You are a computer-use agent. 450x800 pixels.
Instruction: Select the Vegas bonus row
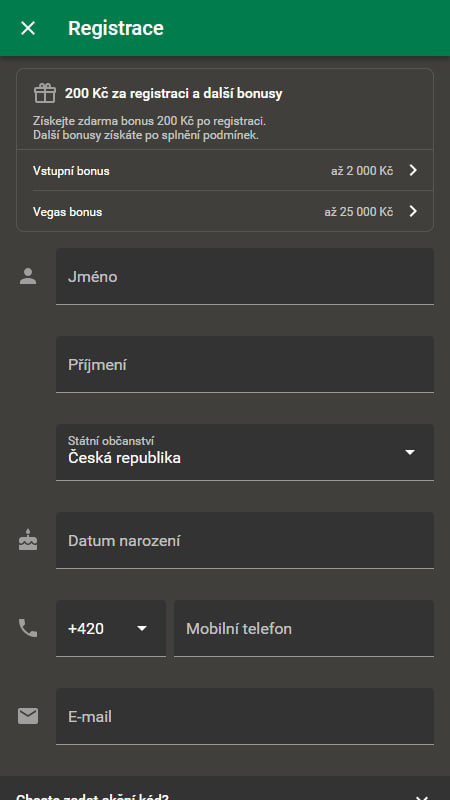point(225,211)
